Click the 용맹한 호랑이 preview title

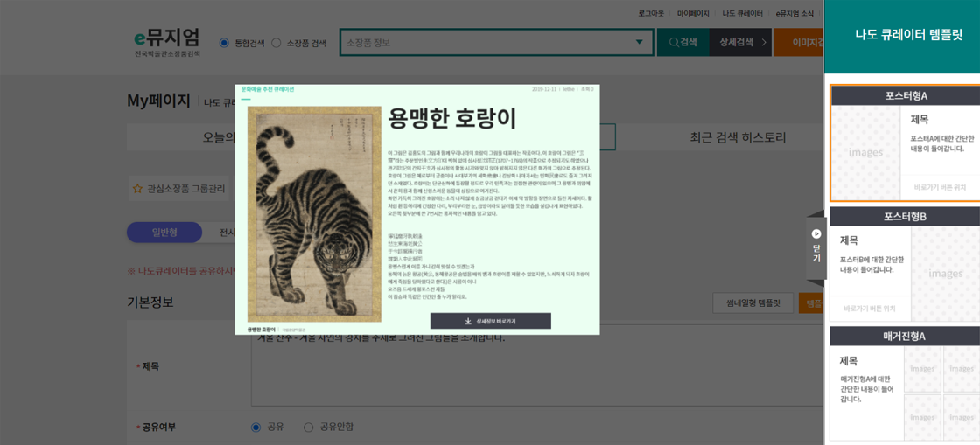[452, 118]
